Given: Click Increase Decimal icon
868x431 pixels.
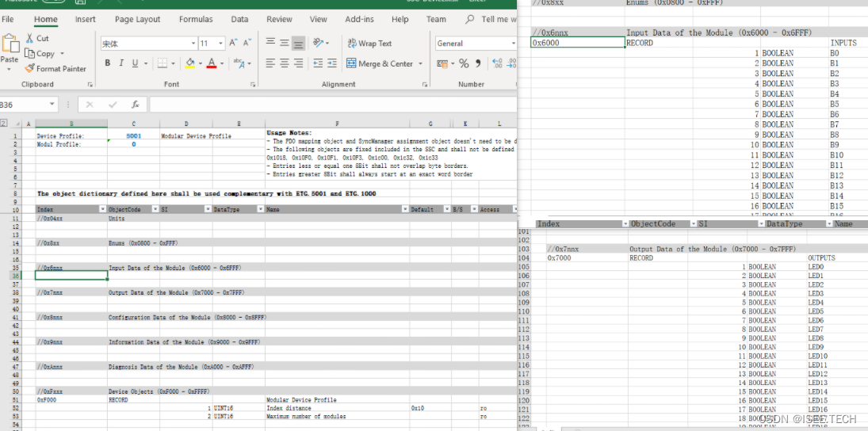Looking at the screenshot, I should pyautogui.click(x=496, y=63).
